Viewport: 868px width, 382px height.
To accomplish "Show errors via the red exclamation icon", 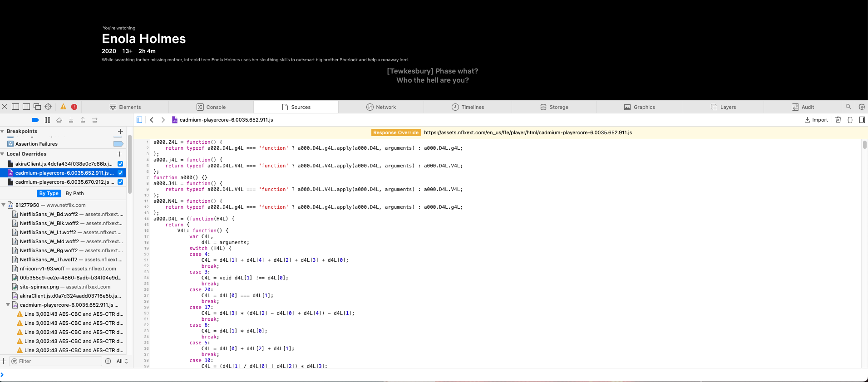I will [x=74, y=107].
